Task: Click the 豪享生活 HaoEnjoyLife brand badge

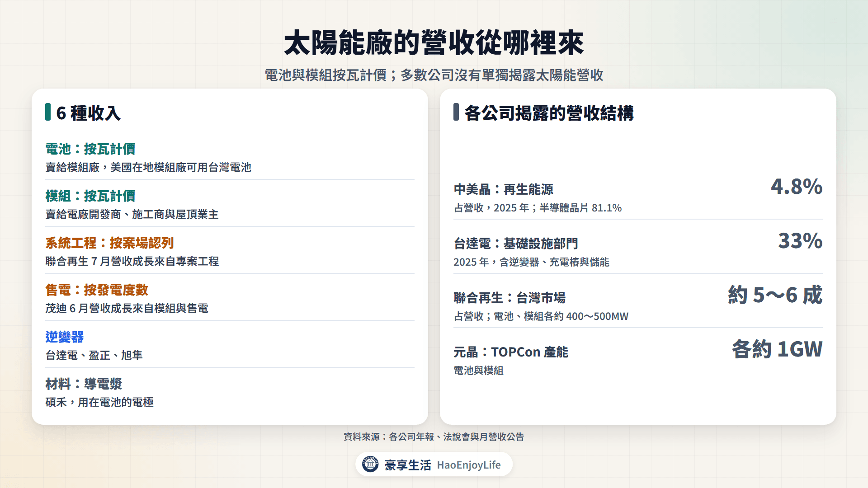Action: point(434,464)
